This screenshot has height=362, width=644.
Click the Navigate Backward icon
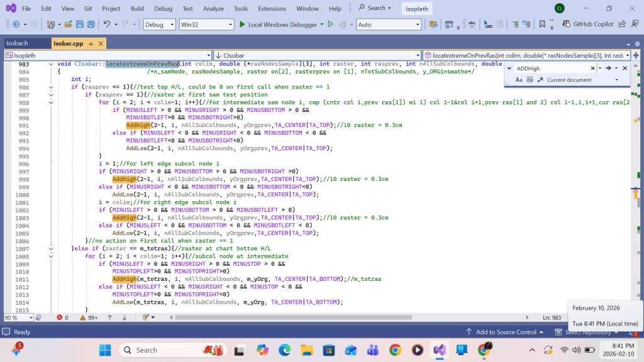[15, 25]
